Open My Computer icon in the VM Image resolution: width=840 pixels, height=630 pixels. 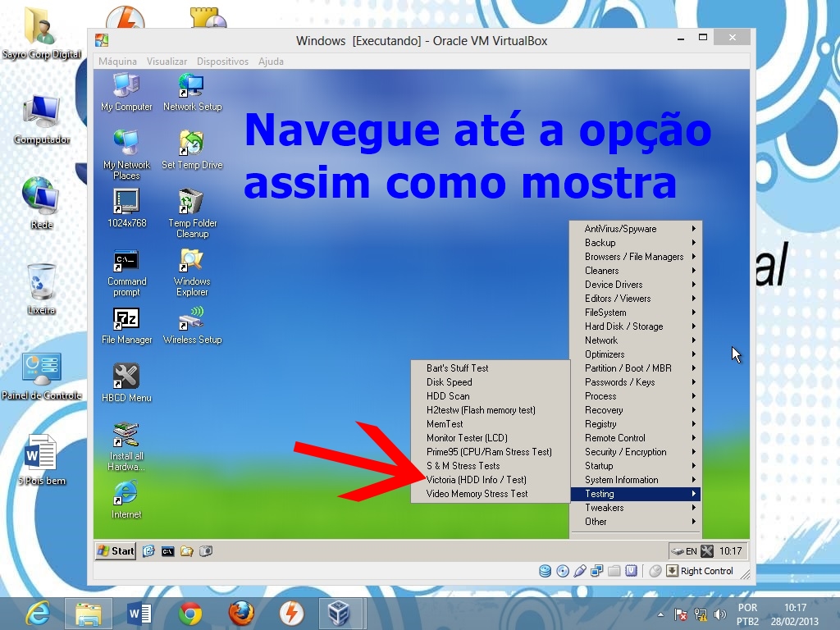(x=126, y=92)
